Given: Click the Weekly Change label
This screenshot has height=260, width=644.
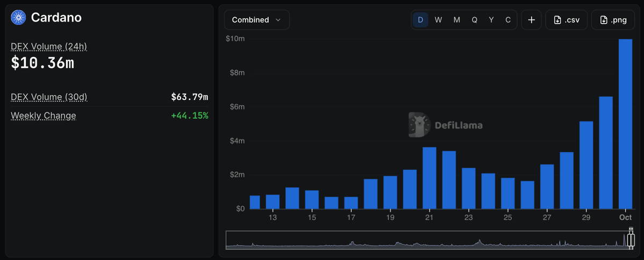Looking at the screenshot, I should [44, 115].
